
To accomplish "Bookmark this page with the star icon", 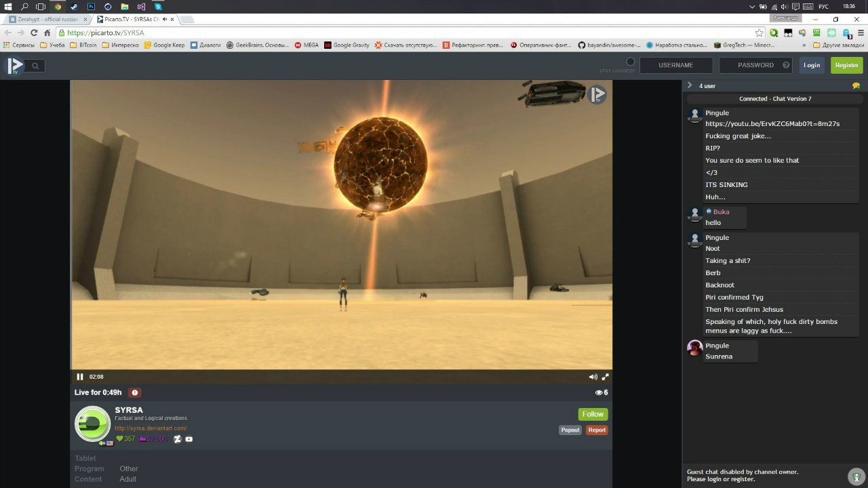I will (759, 33).
